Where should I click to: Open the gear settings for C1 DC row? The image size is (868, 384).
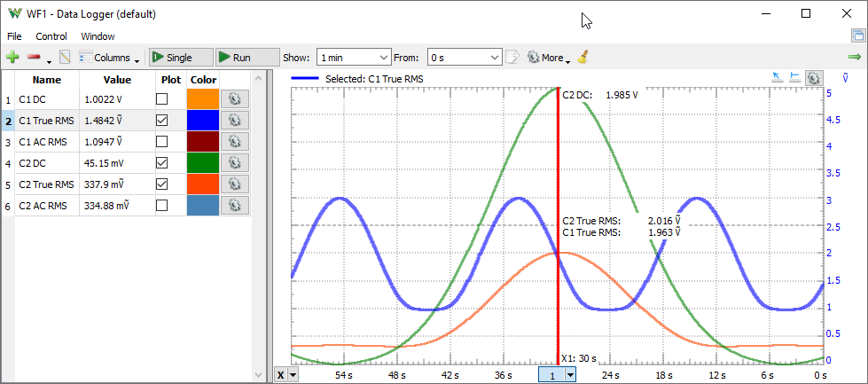point(235,99)
